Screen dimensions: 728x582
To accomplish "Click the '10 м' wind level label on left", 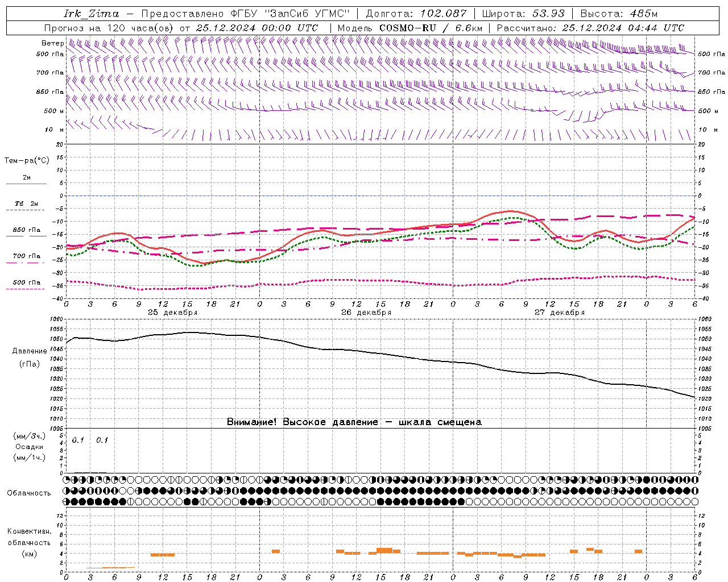I will tap(55, 130).
